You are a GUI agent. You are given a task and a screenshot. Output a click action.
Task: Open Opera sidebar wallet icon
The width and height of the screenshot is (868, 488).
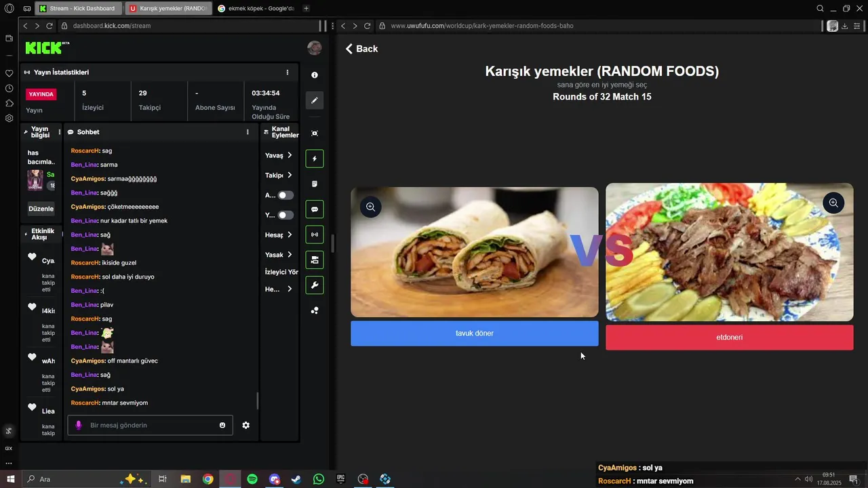(9, 39)
